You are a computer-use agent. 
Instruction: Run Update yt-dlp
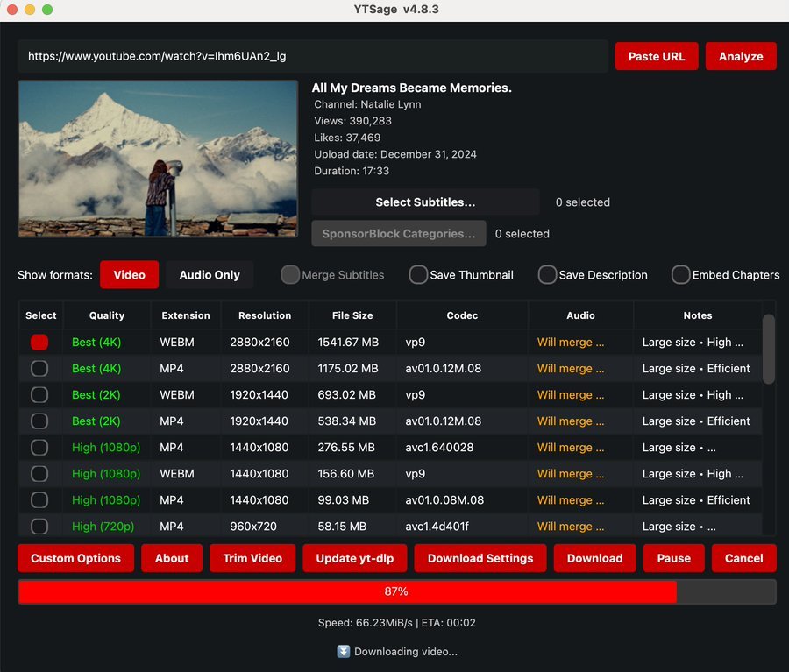tap(354, 558)
